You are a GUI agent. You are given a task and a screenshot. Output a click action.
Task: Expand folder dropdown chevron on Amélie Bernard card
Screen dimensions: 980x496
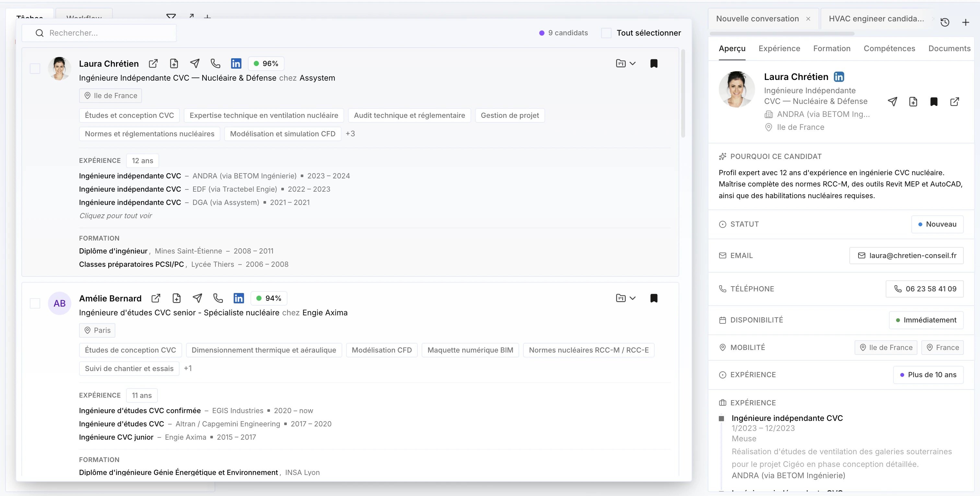point(633,299)
